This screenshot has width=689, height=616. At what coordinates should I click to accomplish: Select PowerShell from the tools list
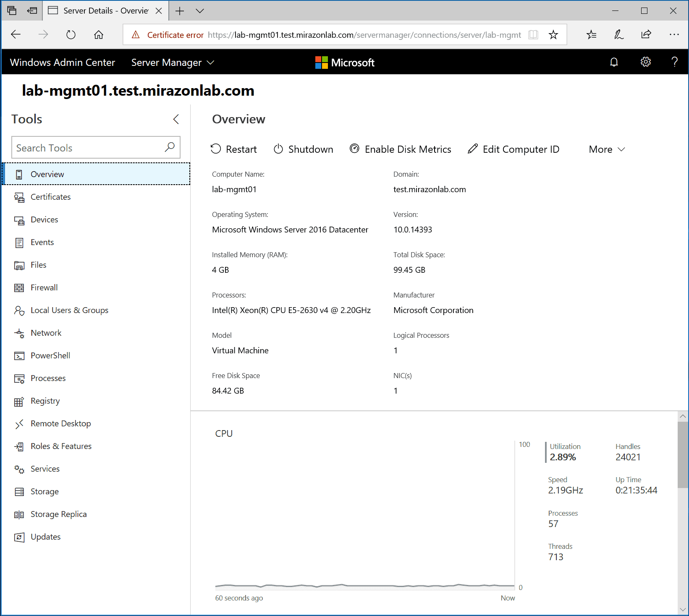point(50,355)
